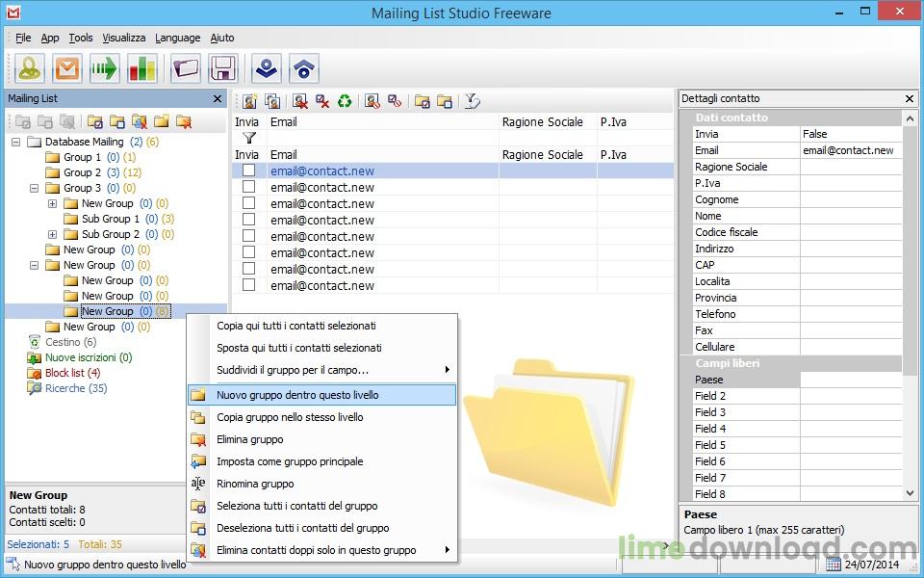Open the Language menu
924x578 pixels.
tap(178, 38)
